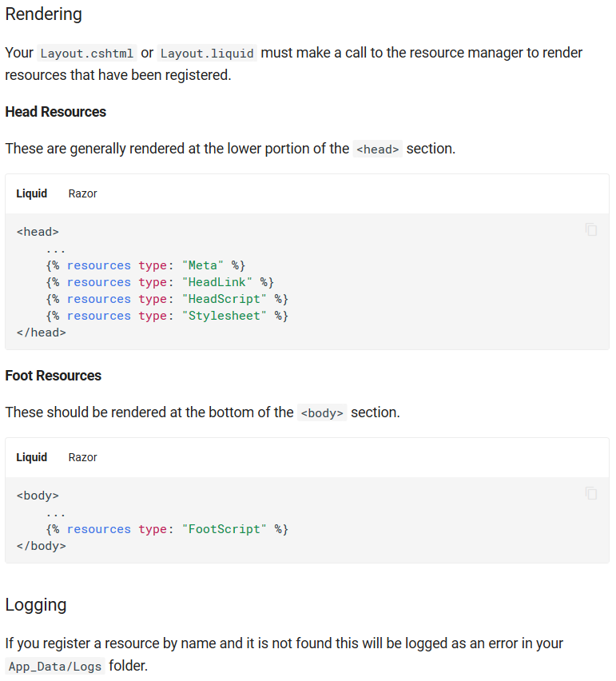This screenshot has width=616, height=681.
Task: Select the Liquid tab under Head Resources
Action: [x=32, y=193]
